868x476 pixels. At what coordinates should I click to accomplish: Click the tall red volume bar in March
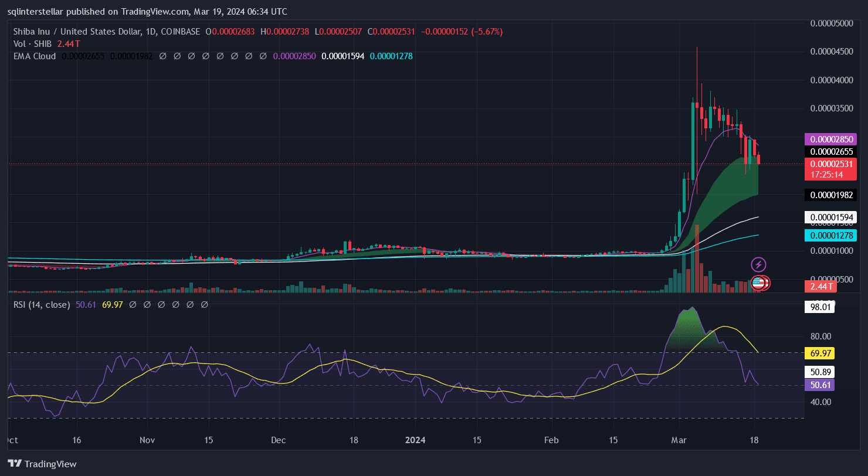[697, 258]
